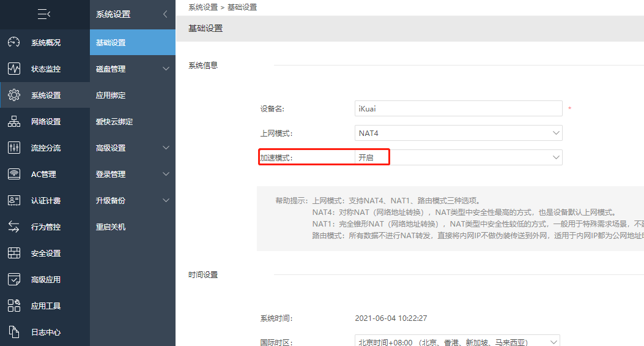644x346 pixels.
Task: Open the 应用绑定 submenu item
Action: 111,96
